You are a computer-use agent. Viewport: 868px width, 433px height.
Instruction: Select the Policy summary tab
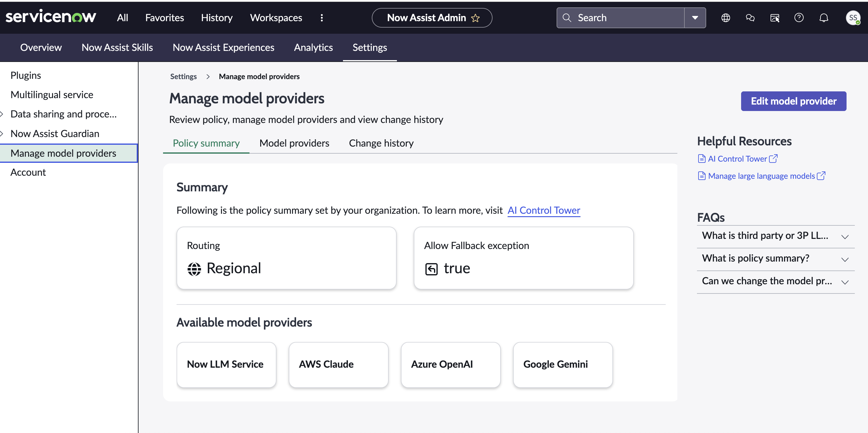(206, 143)
